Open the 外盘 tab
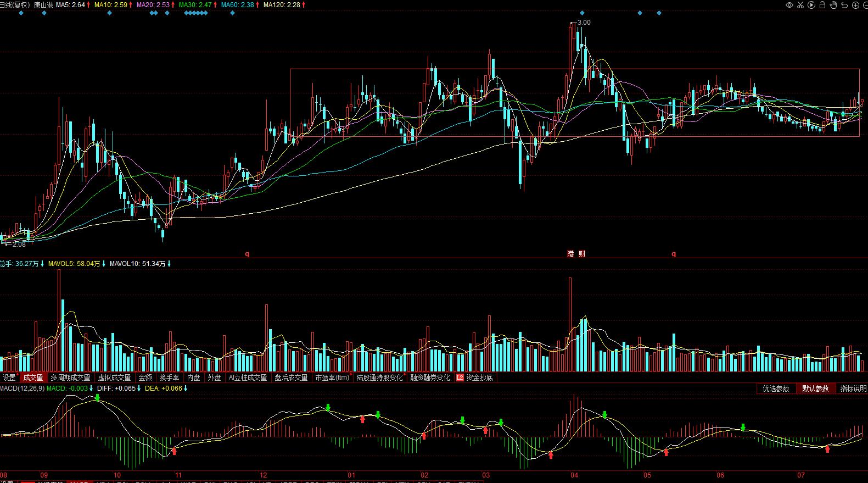The height and width of the screenshot is (483, 868). 214,377
